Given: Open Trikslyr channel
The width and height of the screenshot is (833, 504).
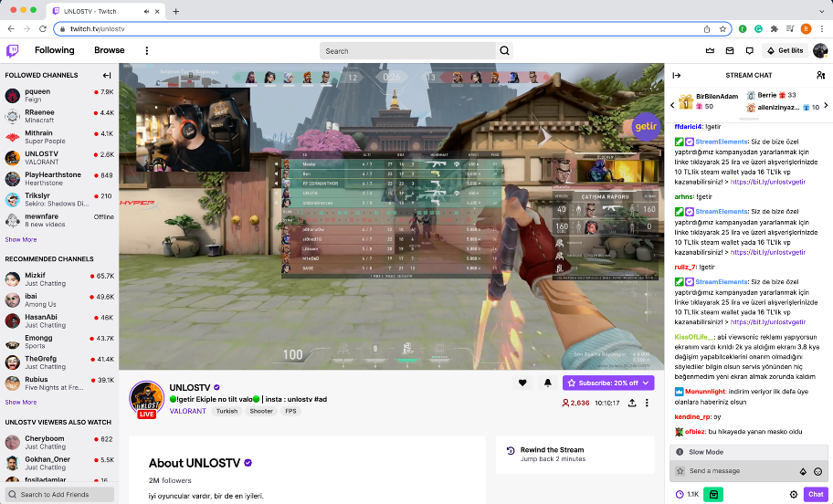Looking at the screenshot, I should pos(59,200).
